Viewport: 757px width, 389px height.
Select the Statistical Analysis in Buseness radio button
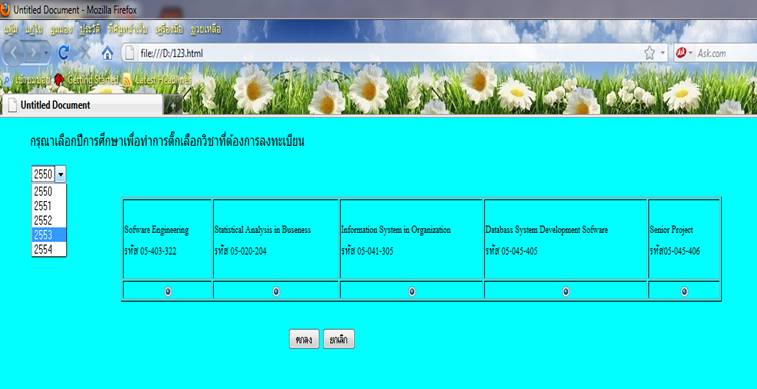click(276, 292)
